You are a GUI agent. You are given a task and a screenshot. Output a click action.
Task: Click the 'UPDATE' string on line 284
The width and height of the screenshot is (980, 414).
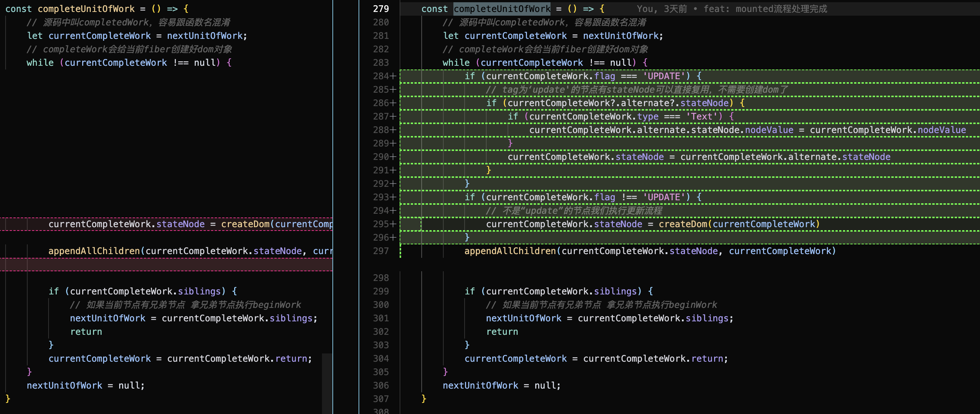click(x=664, y=76)
